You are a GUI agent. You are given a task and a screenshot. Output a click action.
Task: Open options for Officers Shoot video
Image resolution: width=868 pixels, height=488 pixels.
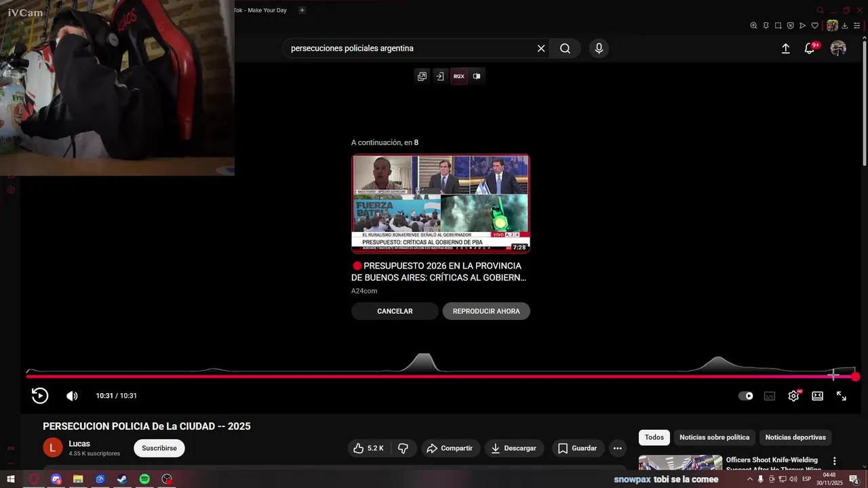[835, 461]
